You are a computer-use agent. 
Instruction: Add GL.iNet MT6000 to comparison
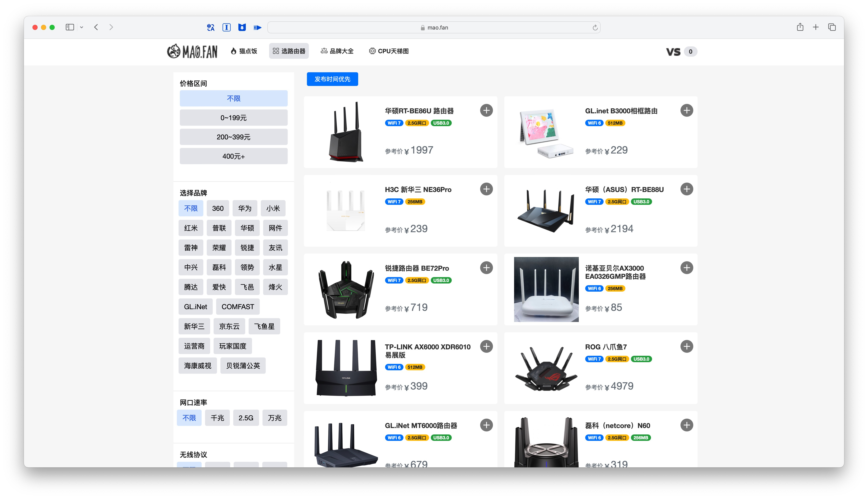pos(486,425)
